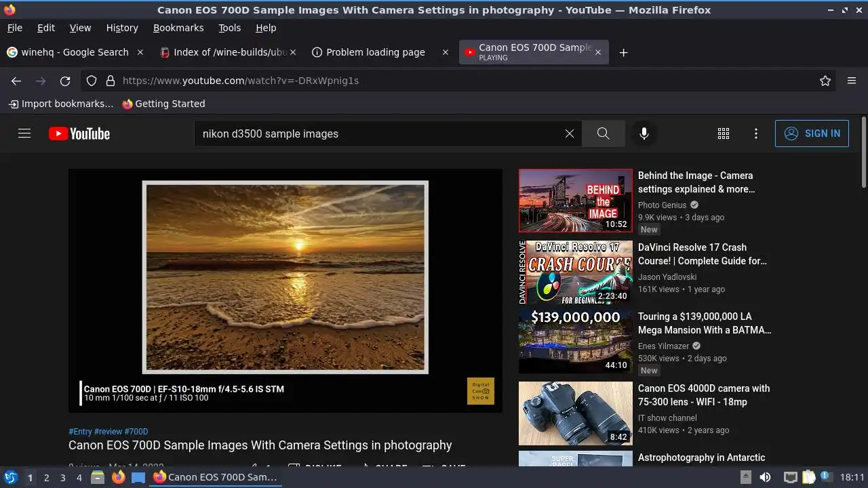Open the update notifier tray icon
The width and height of the screenshot is (868, 488).
click(827, 476)
